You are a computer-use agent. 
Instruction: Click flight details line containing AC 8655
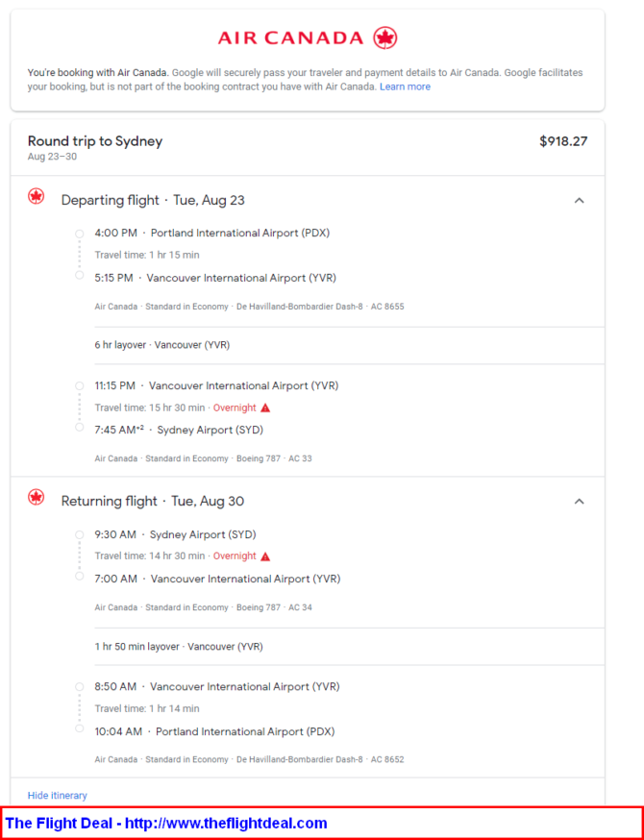pyautogui.click(x=249, y=307)
